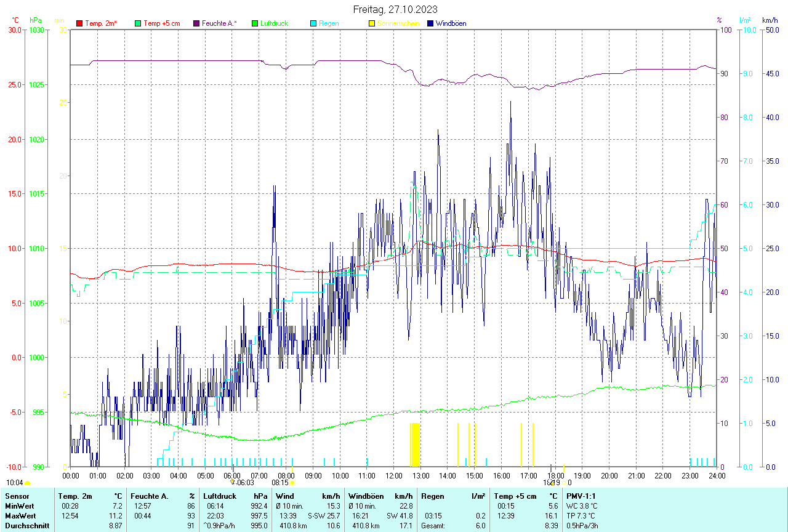Click the max temperature time '12:54'
The height and width of the screenshot is (532, 788).
(70, 515)
